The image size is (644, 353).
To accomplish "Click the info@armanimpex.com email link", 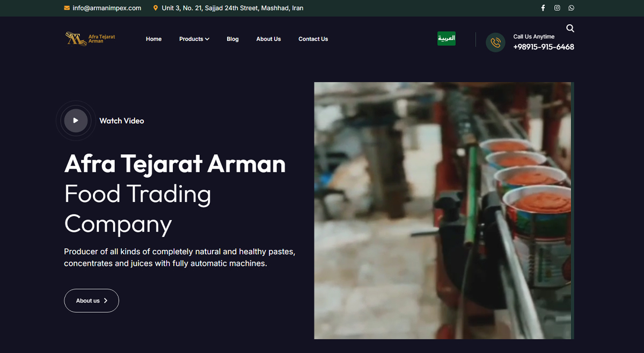I will [107, 8].
